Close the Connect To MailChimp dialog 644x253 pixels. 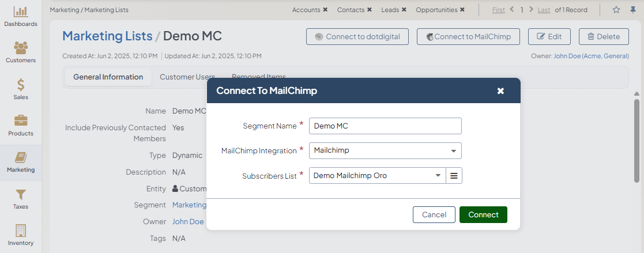500,91
